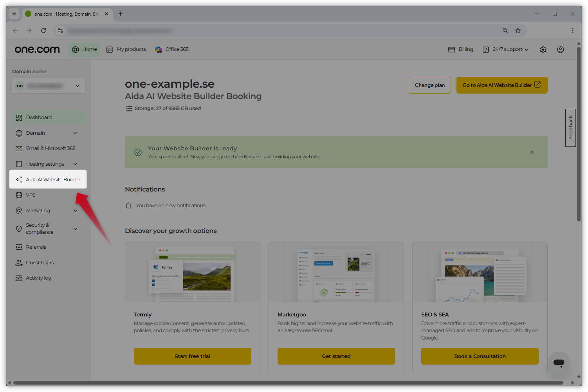Click the one-example.se heading
588x392 pixels.
tap(170, 84)
